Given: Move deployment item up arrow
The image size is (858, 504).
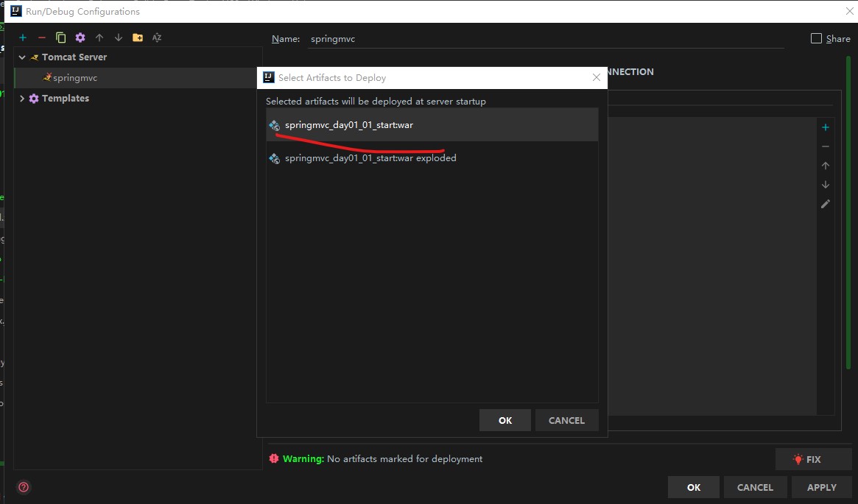Looking at the screenshot, I should tap(825, 166).
